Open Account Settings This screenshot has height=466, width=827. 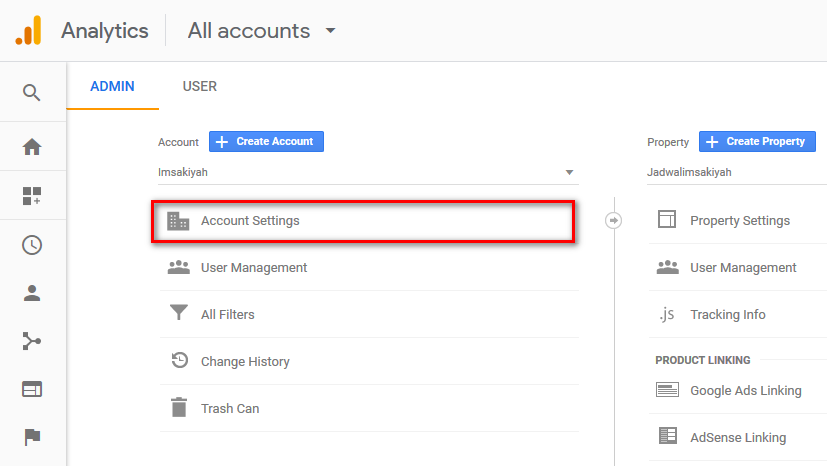[250, 221]
